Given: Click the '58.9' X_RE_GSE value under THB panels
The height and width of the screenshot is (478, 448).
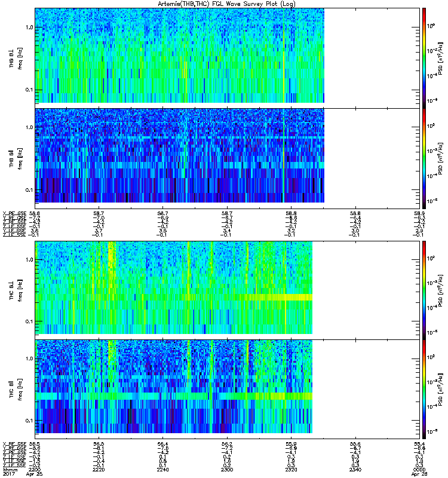Looking at the screenshot, I should pyautogui.click(x=419, y=214).
